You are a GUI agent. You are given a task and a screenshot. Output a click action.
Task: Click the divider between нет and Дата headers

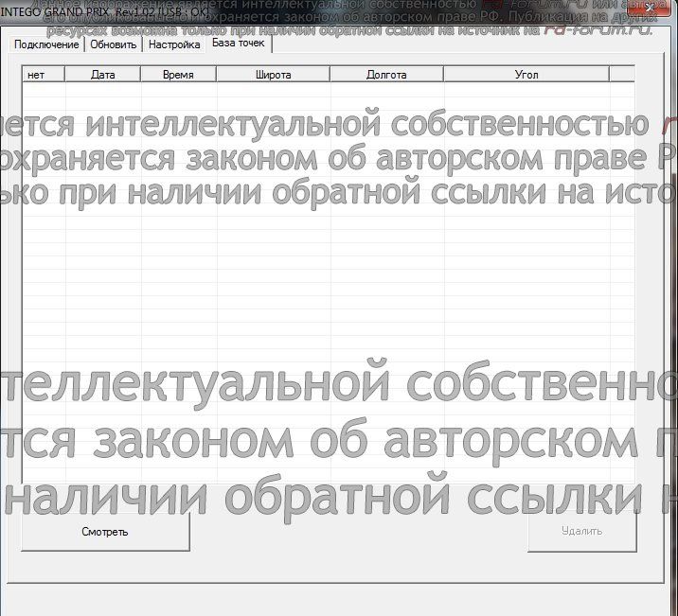tap(65, 74)
